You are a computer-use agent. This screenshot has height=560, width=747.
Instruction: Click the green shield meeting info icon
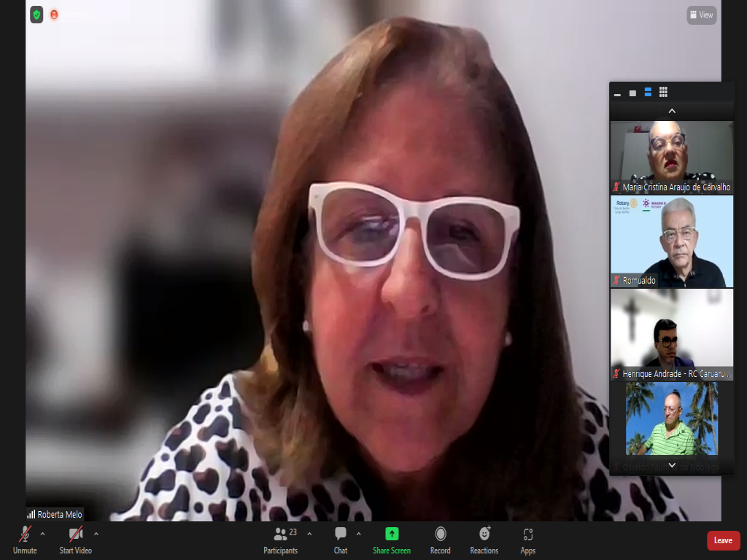tap(36, 15)
